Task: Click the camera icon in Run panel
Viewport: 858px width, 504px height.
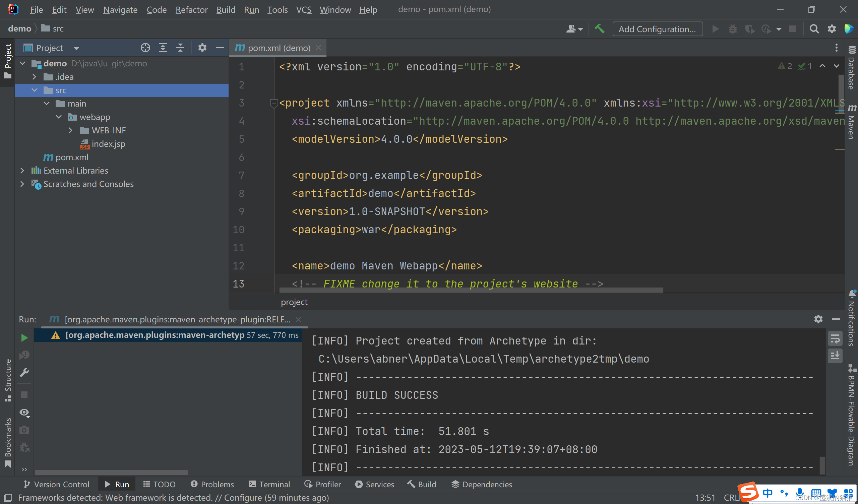Action: [x=24, y=430]
